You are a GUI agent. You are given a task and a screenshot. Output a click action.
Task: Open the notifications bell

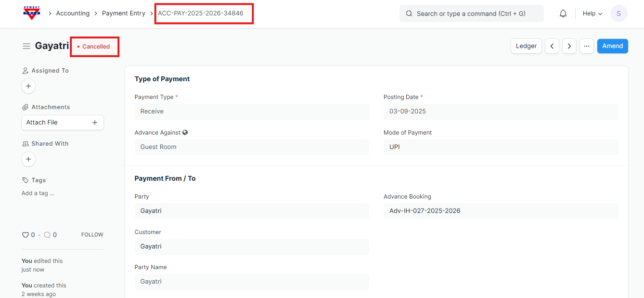pyautogui.click(x=563, y=13)
